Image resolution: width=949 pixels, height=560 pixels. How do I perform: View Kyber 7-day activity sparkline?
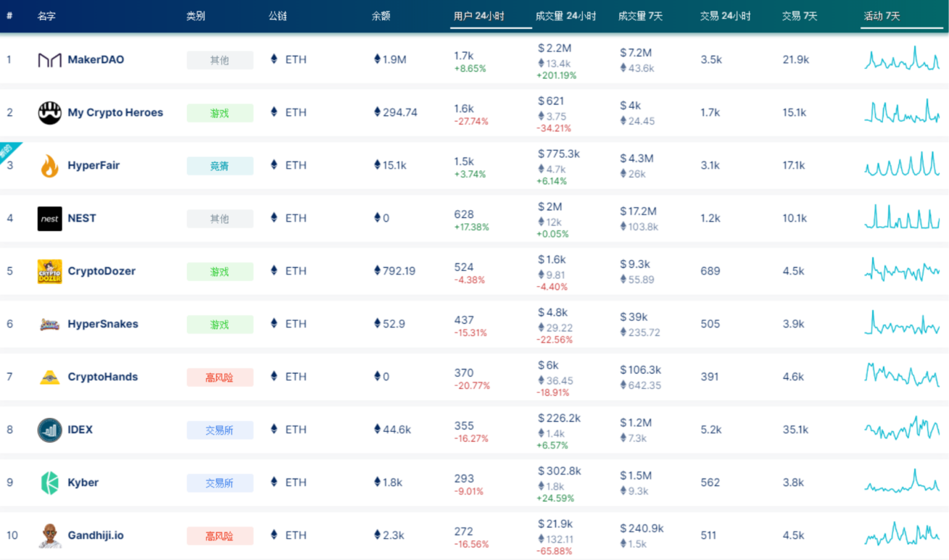point(902,481)
